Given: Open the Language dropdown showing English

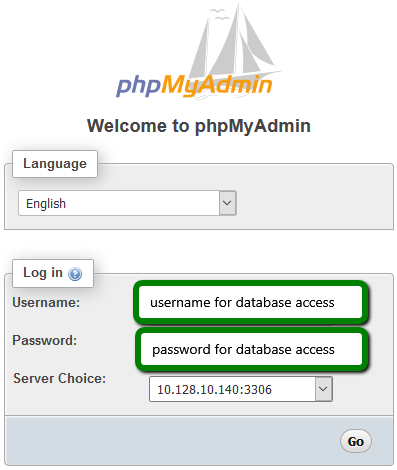Looking at the screenshot, I should tap(127, 203).
